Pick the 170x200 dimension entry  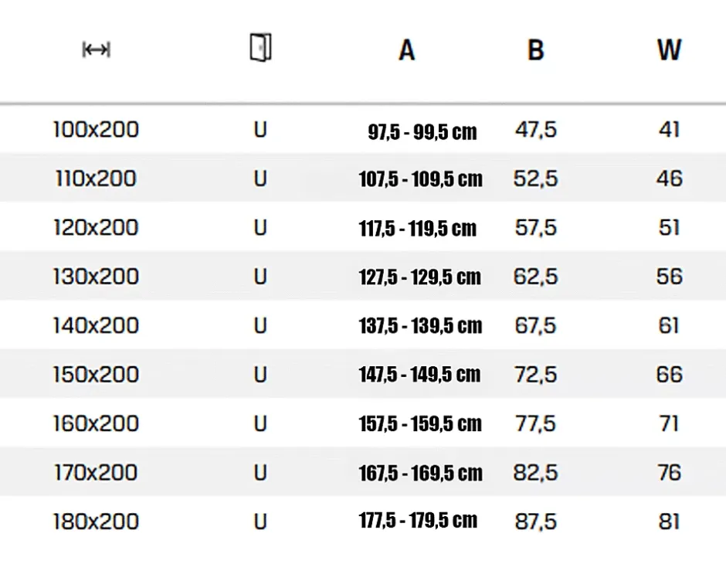tap(96, 473)
